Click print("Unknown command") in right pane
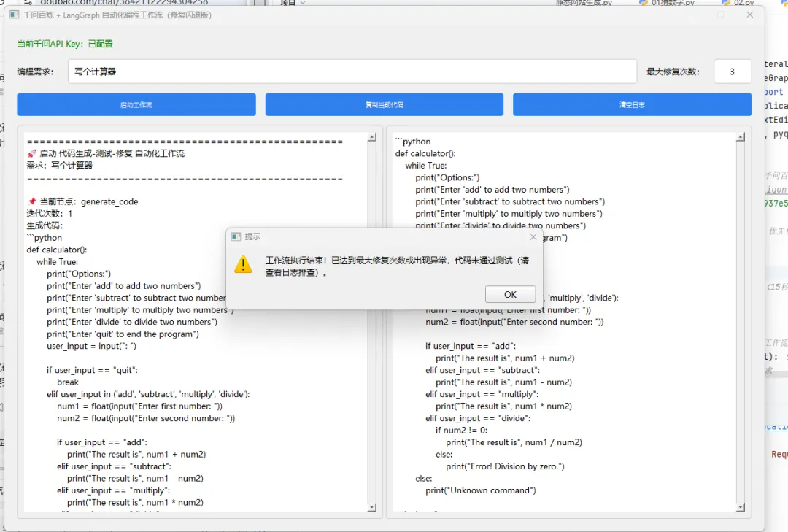Viewport: 788px width, 532px height. click(480, 490)
